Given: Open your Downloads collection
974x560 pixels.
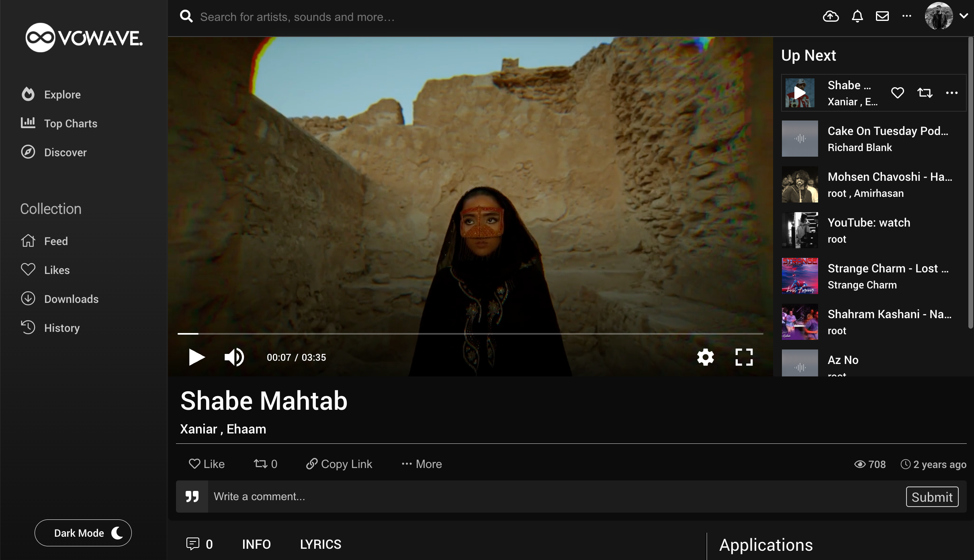Looking at the screenshot, I should 72,299.
